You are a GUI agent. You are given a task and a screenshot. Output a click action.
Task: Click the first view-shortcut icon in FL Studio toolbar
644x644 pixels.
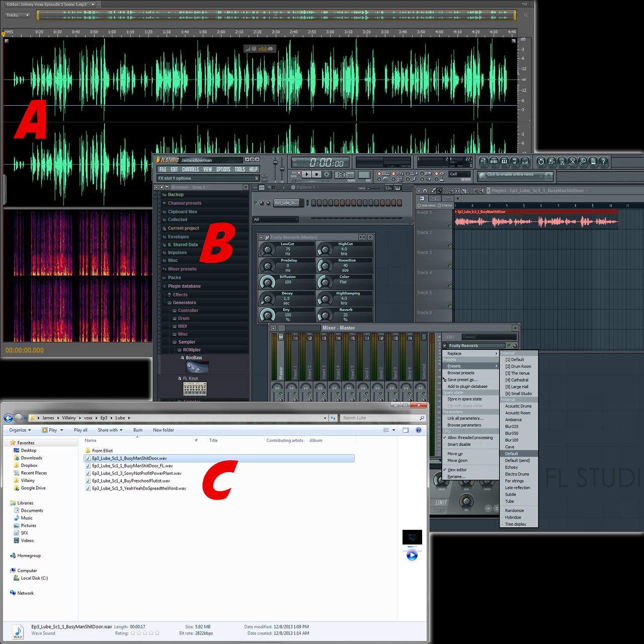coord(484,162)
